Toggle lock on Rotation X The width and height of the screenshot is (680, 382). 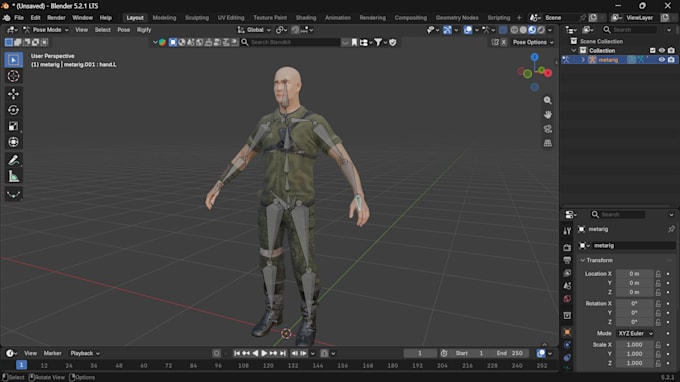[658, 304]
